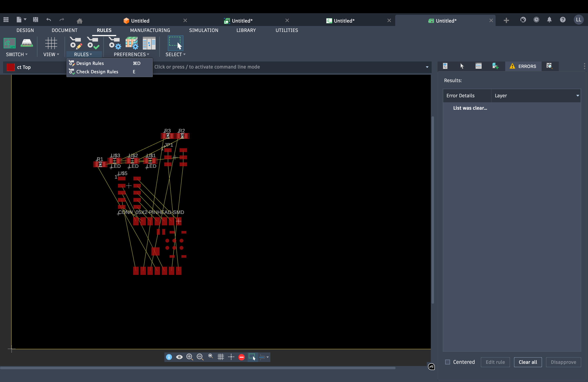Click the ERRORS panel tab
Image resolution: width=588 pixels, height=382 pixels.
(x=523, y=66)
